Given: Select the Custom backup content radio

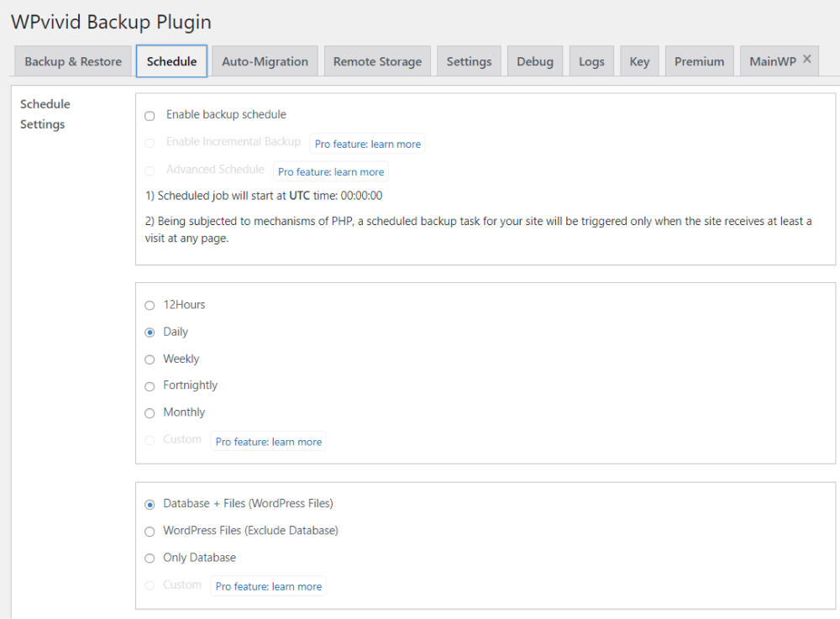Looking at the screenshot, I should pyautogui.click(x=150, y=585).
